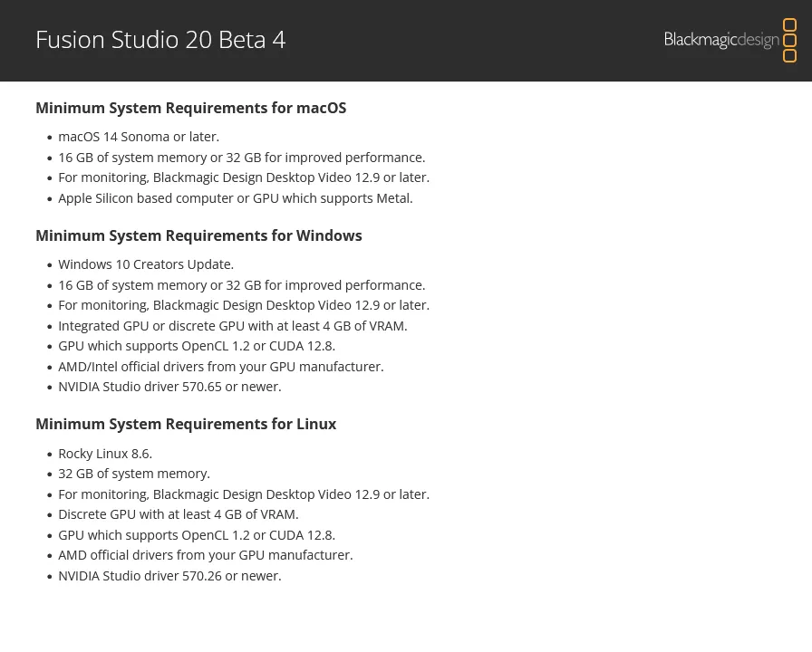Click the NVIDIA Studio driver 570.26 line

click(169, 576)
